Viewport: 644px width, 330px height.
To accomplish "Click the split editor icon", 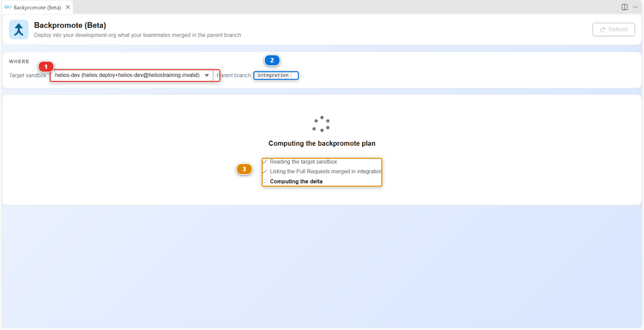I will tap(625, 7).
